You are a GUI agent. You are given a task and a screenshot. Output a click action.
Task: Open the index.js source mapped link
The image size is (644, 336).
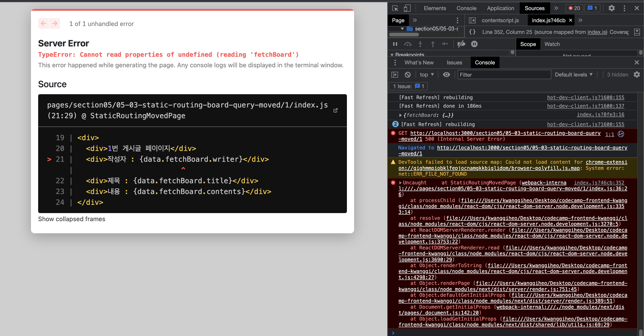[596, 32]
